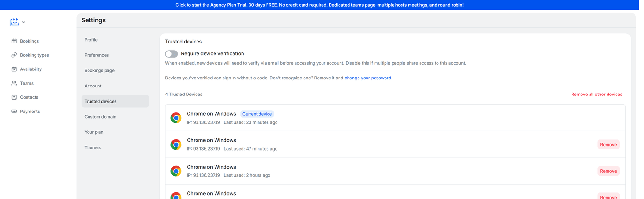This screenshot has height=199, width=644.
Task: Click the Teams people icon
Action: coord(14,83)
